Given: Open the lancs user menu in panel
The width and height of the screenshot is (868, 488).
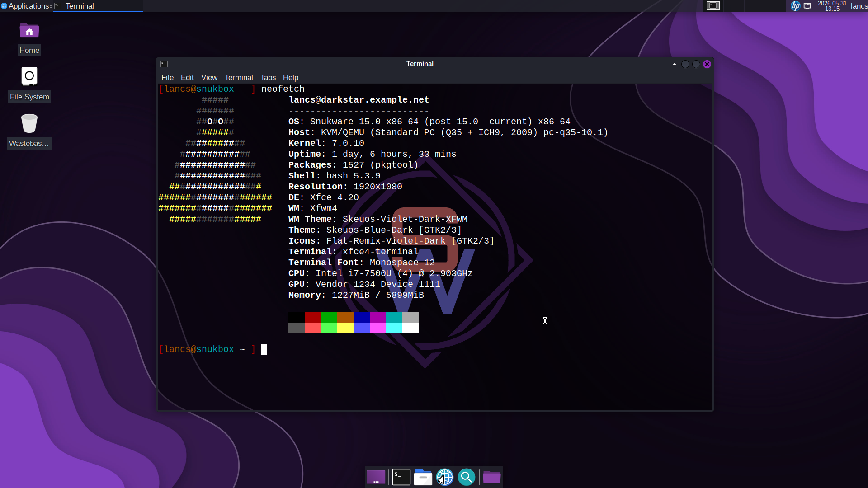Looking at the screenshot, I should pyautogui.click(x=859, y=6).
